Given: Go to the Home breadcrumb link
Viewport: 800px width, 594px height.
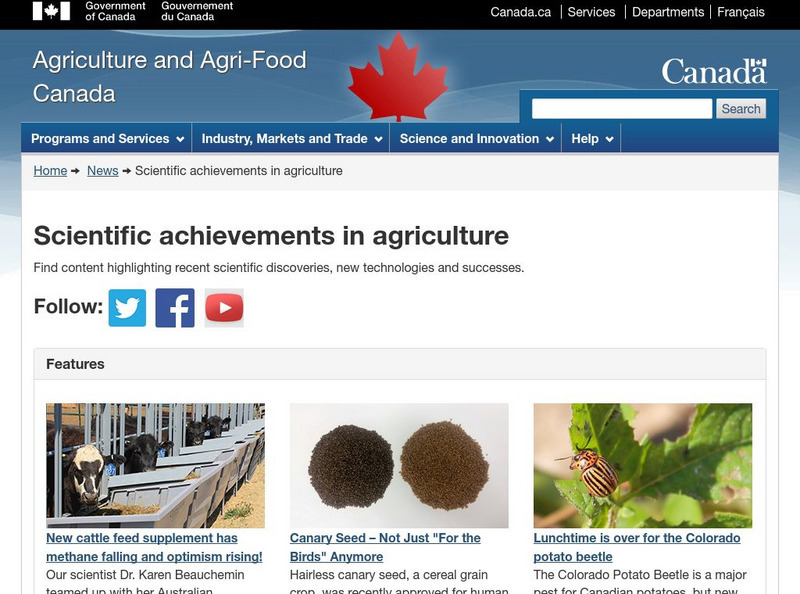Looking at the screenshot, I should click(x=50, y=171).
